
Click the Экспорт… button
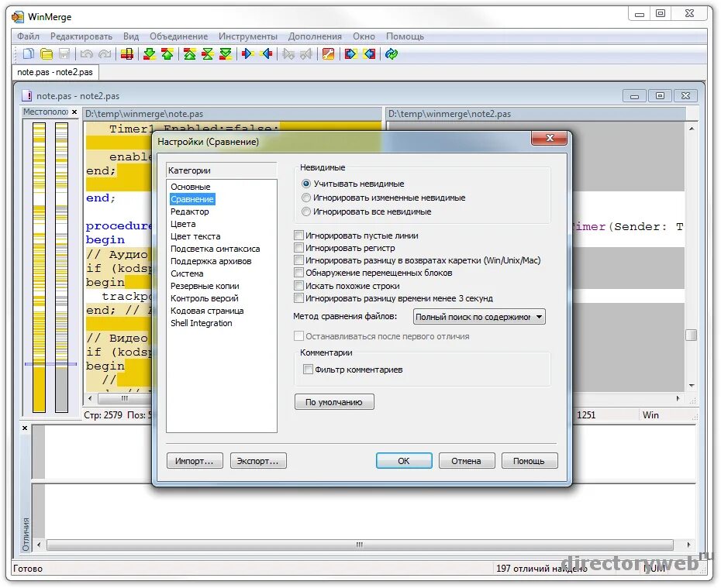[258, 461]
